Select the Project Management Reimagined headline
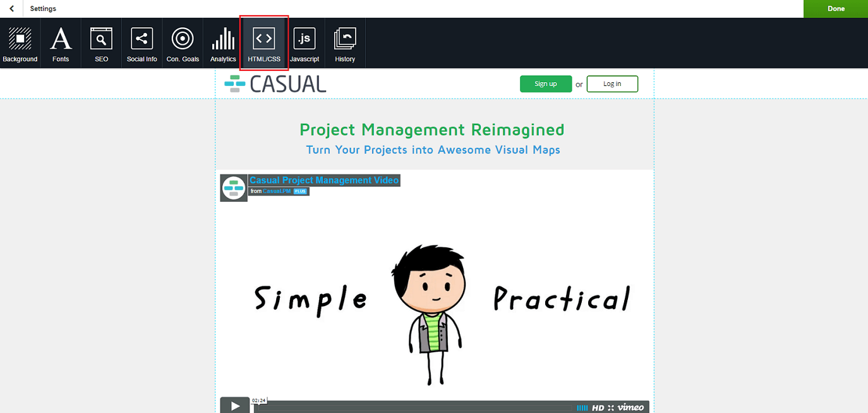Viewport: 868px width, 413px height. click(432, 130)
